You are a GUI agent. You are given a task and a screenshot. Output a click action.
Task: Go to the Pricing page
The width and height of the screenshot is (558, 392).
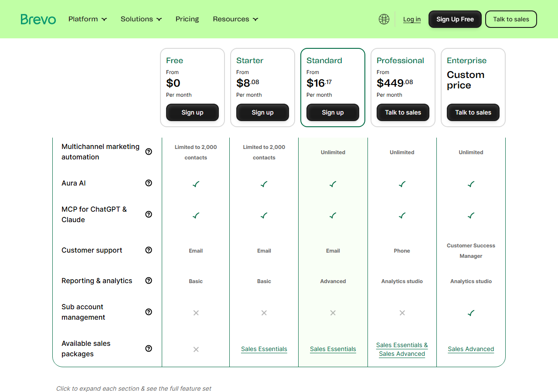pyautogui.click(x=187, y=19)
